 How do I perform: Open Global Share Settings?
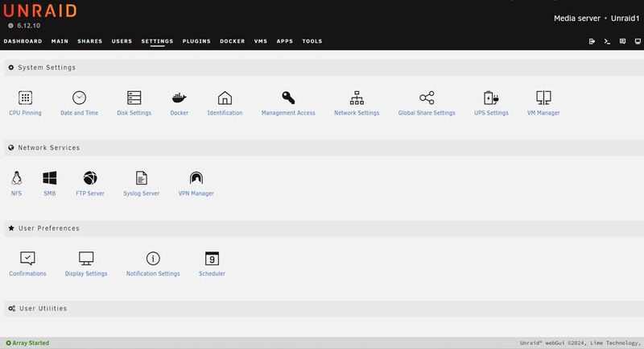(427, 98)
